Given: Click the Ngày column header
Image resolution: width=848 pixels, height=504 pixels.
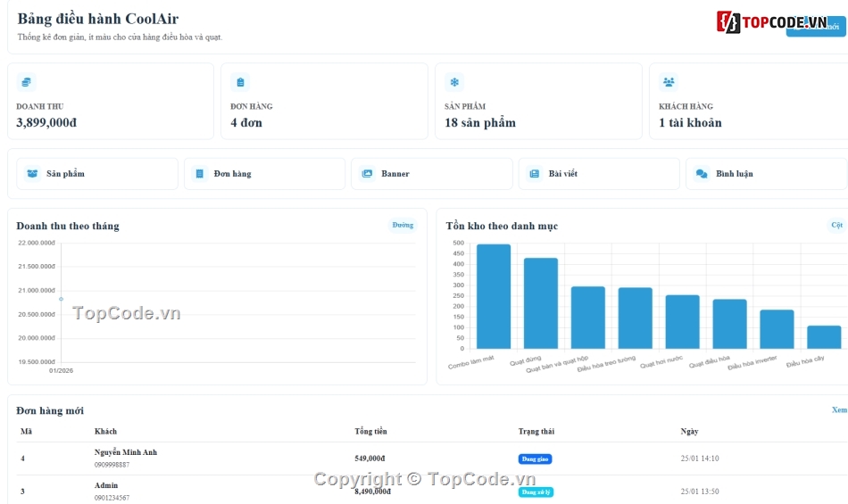Looking at the screenshot, I should (x=689, y=431).
